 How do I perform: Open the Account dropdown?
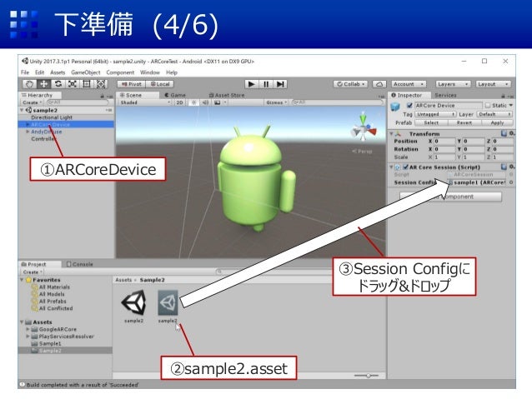click(409, 84)
